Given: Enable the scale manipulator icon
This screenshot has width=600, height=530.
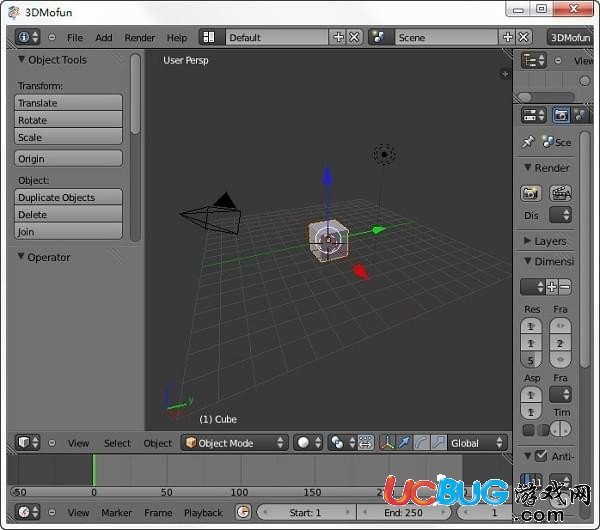Looking at the screenshot, I should point(438,443).
